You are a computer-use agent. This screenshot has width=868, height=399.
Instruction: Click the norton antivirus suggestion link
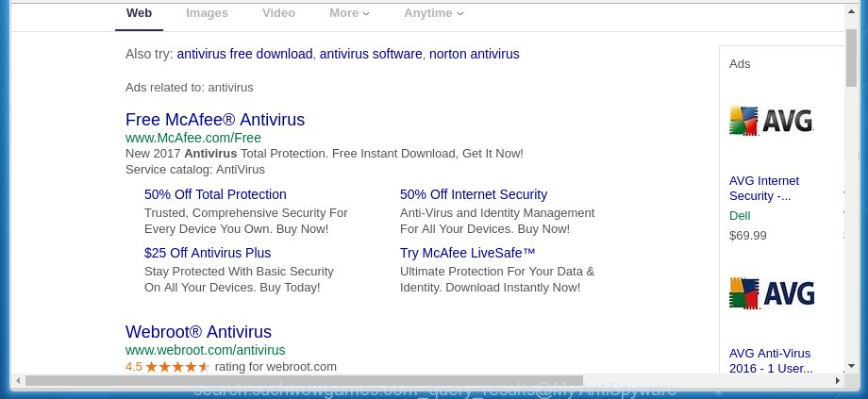click(x=475, y=54)
